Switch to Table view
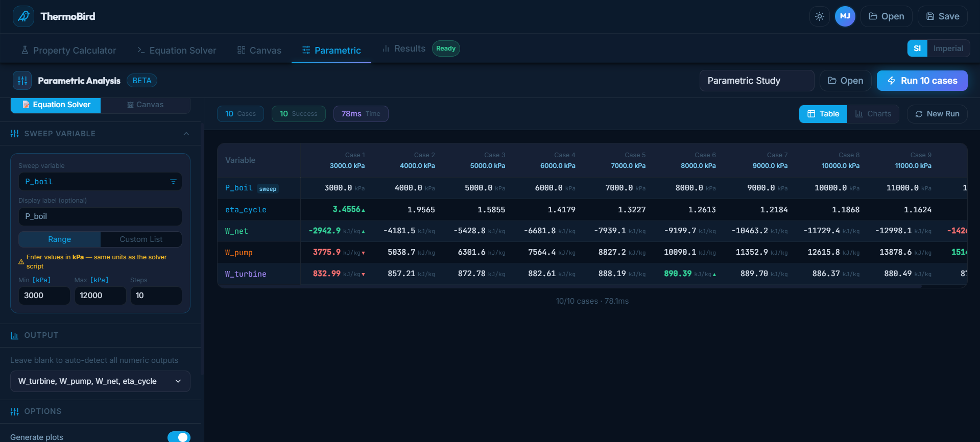 (823, 114)
